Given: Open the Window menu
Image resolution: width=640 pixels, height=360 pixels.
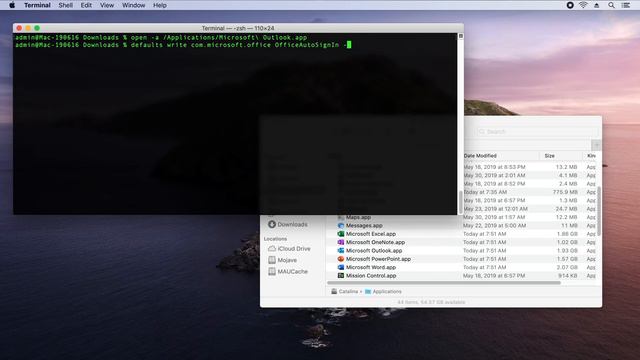Looking at the screenshot, I should pyautogui.click(x=133, y=5).
